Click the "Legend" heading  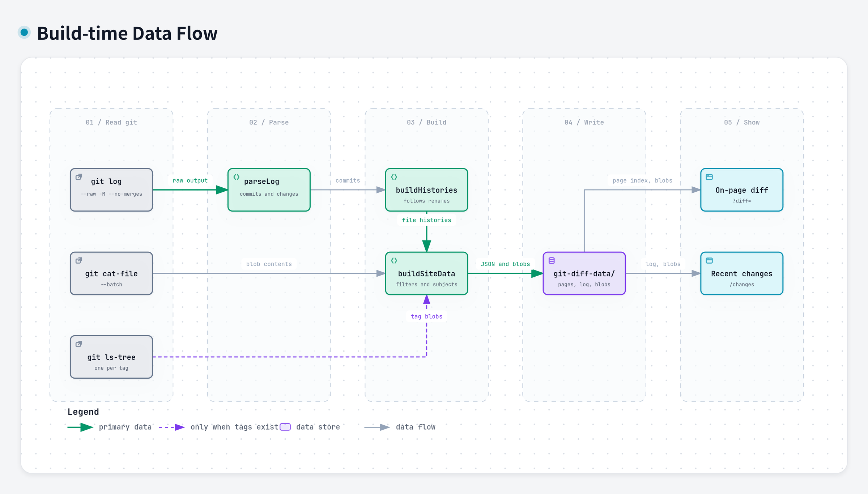(83, 412)
